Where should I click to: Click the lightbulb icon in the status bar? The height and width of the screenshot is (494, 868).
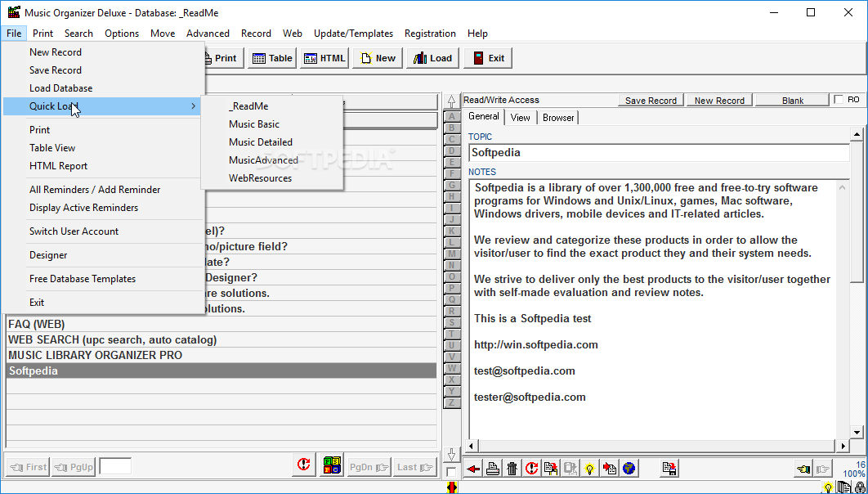click(x=828, y=488)
